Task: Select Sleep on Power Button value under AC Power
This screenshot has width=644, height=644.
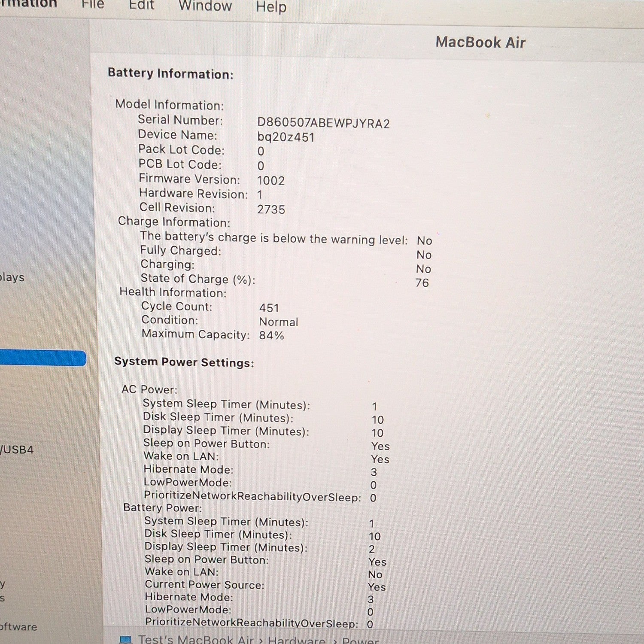Action: (380, 446)
